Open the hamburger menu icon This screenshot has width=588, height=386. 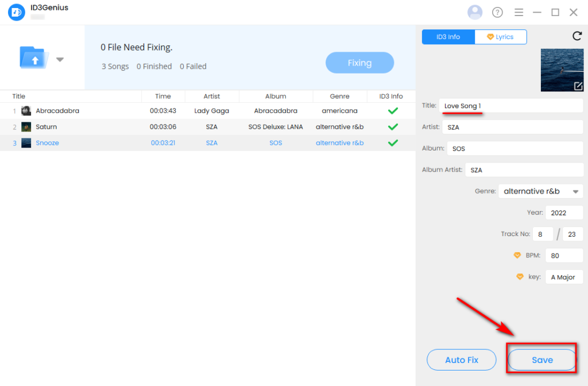519,13
